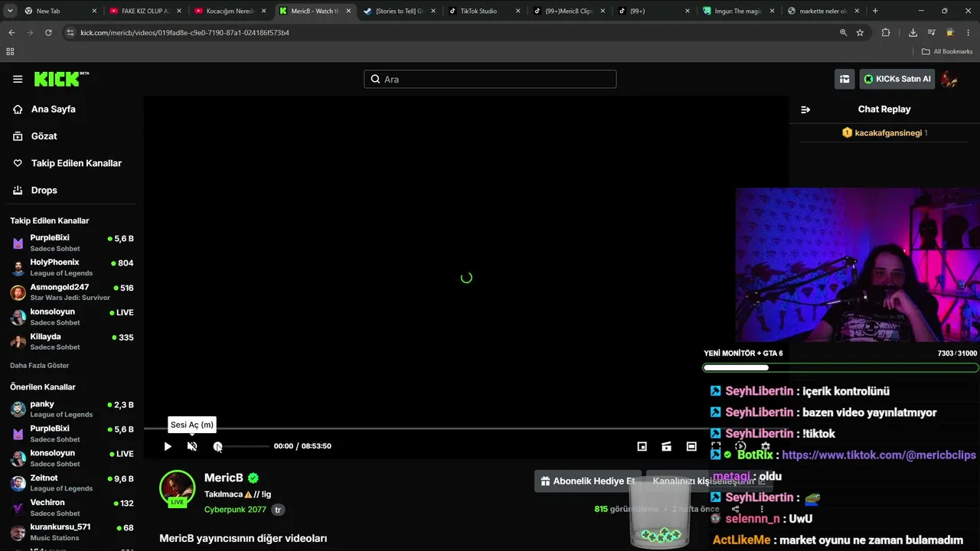Open the browser extensions menu
This screenshot has height=551, width=980.
(x=886, y=33)
